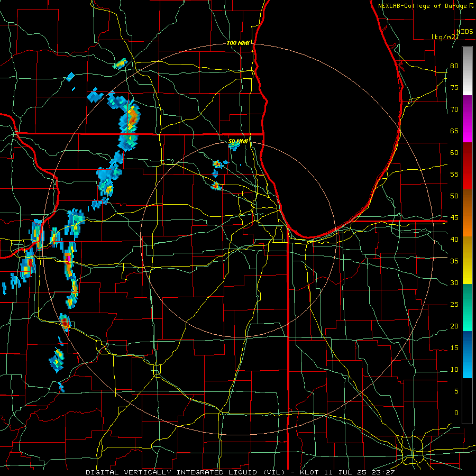This screenshot has width=476, height=476.
Task: Click the 10 value on the color scale
Action: 454,370
